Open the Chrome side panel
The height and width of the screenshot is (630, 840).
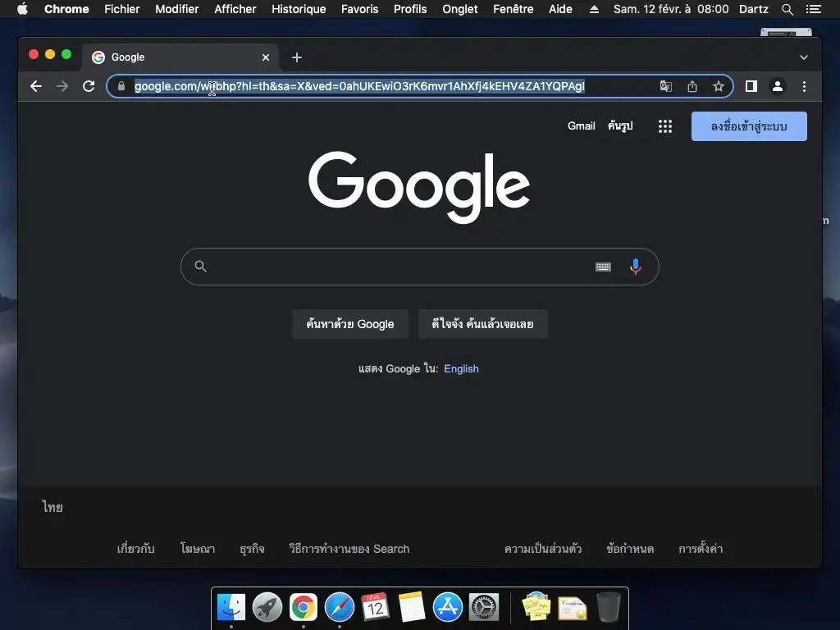click(751, 86)
